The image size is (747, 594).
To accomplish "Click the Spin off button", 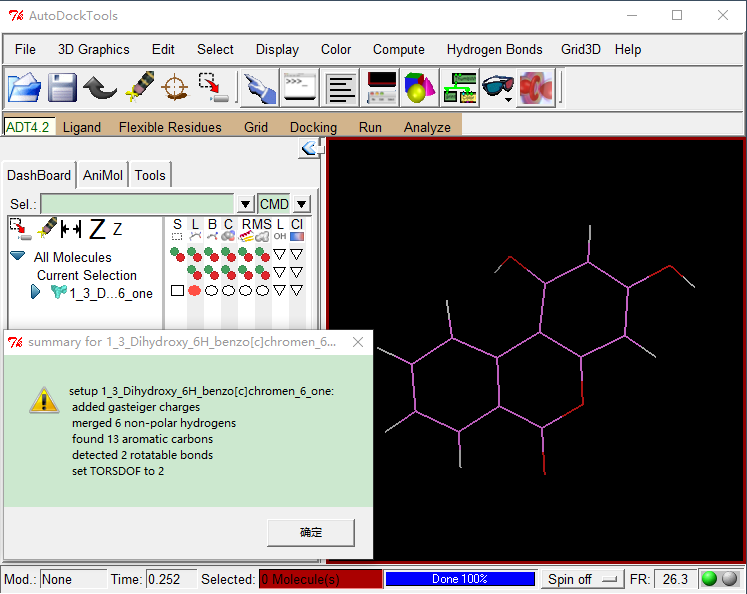I will click(x=583, y=579).
